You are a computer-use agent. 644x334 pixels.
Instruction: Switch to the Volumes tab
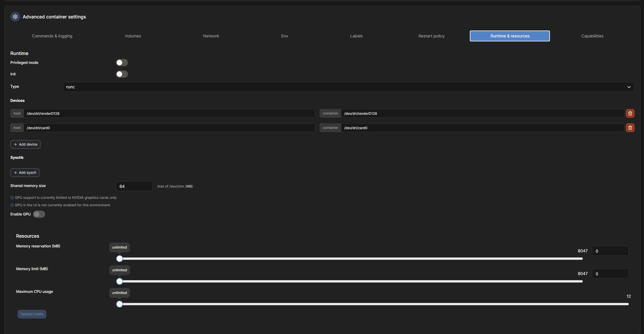pos(133,36)
